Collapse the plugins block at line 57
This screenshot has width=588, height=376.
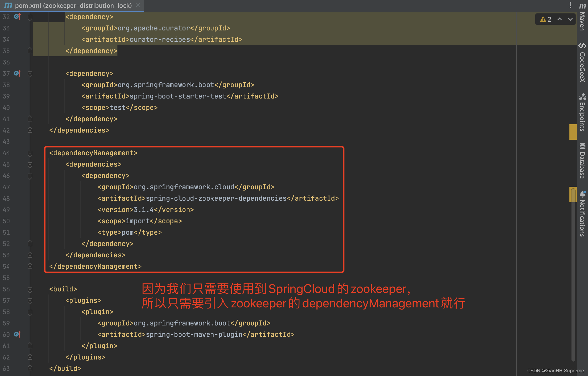pyautogui.click(x=30, y=301)
